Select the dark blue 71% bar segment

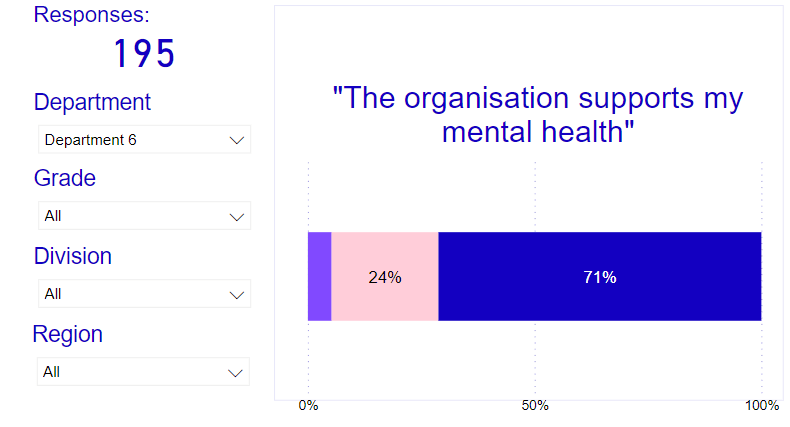point(600,276)
